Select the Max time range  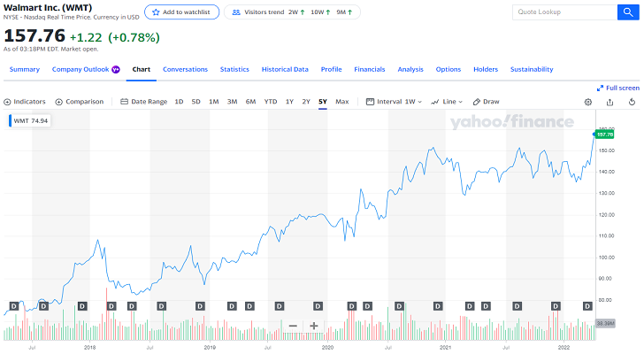pos(341,102)
